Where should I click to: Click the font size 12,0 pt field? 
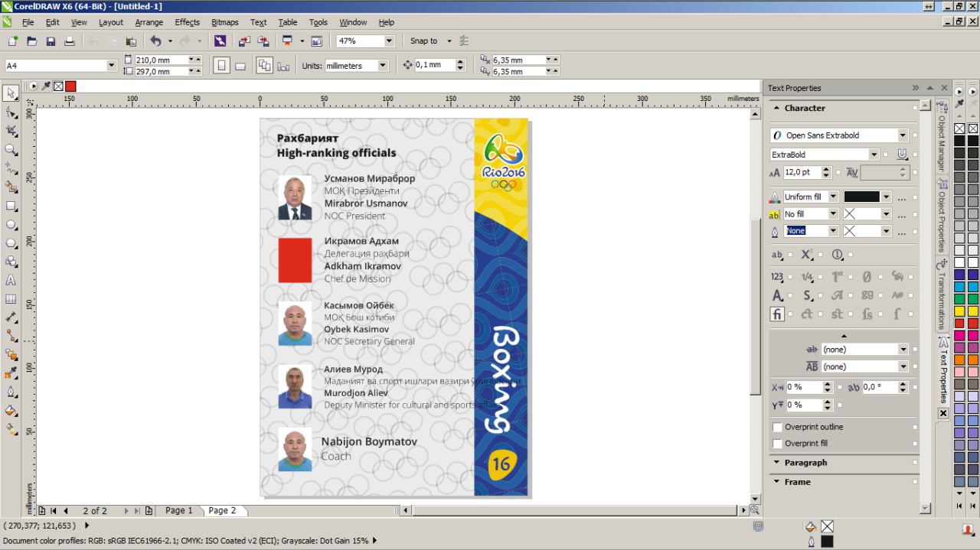802,173
